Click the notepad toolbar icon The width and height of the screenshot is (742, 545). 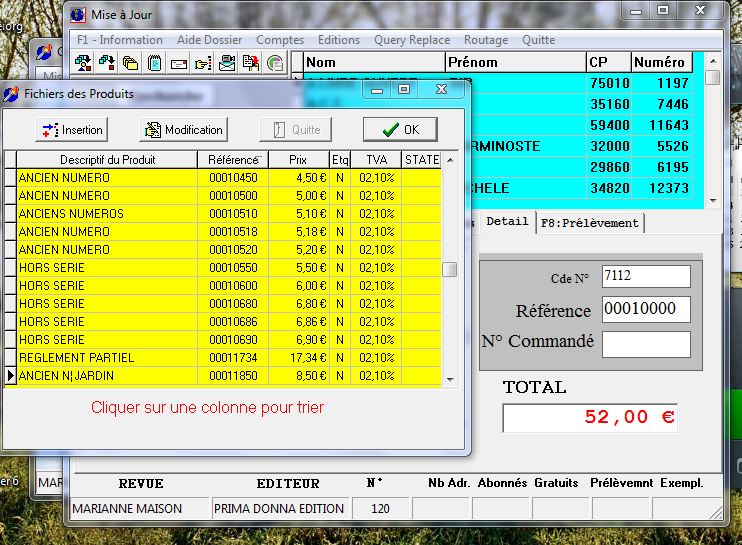[x=154, y=63]
